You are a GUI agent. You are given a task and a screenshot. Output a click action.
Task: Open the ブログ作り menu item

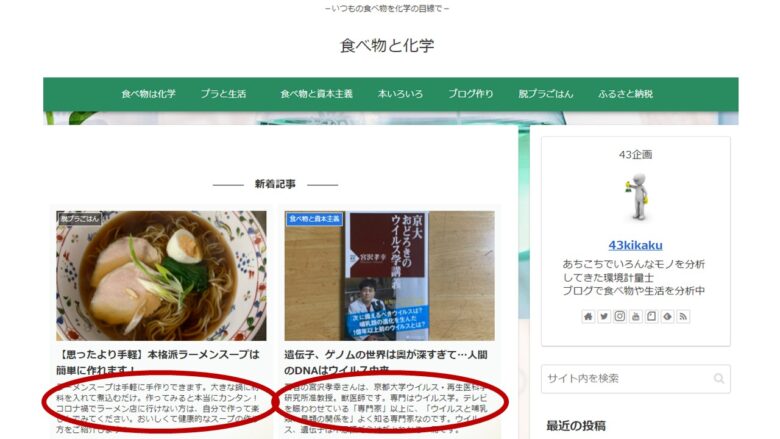[471, 94]
